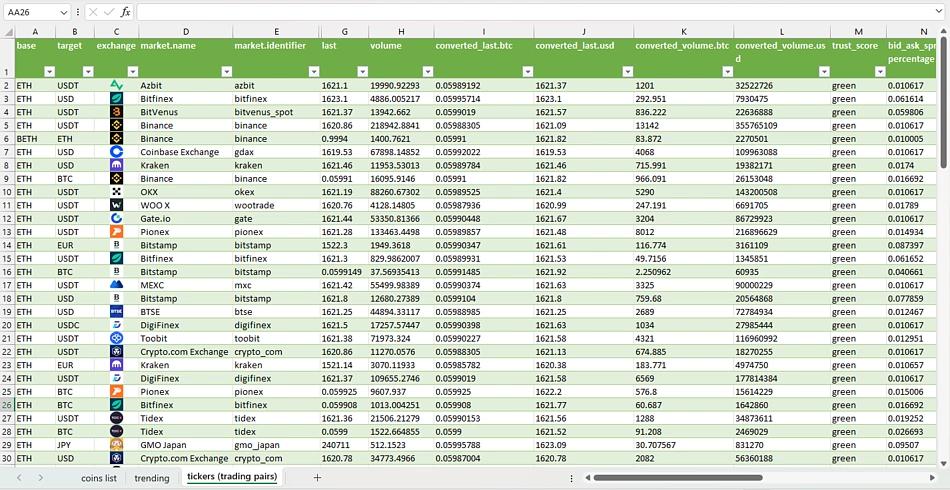Click the Gate.io exchange logo icon
The height and width of the screenshot is (490, 950).
pos(116,219)
